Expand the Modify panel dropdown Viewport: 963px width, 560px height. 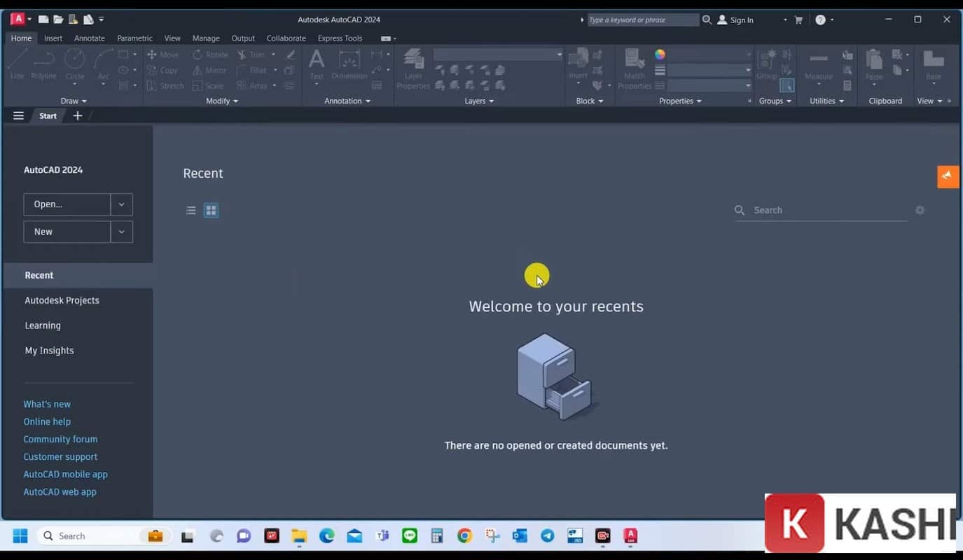(x=221, y=101)
